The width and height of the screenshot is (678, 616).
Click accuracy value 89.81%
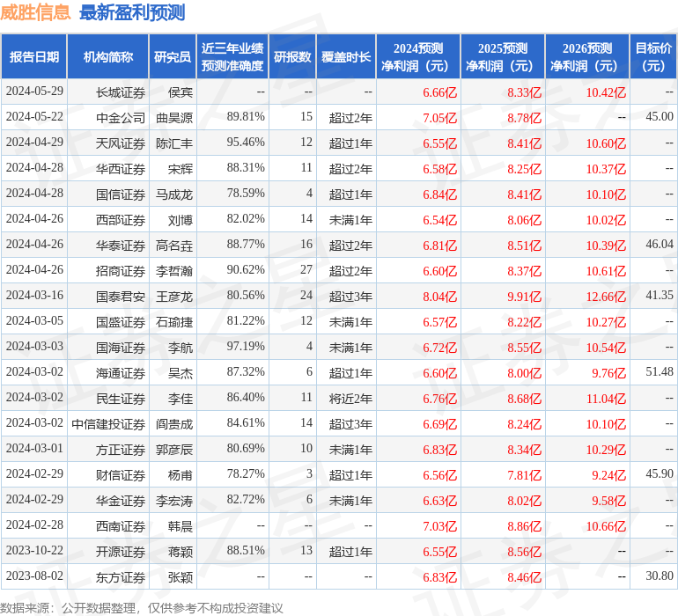pyautogui.click(x=246, y=116)
